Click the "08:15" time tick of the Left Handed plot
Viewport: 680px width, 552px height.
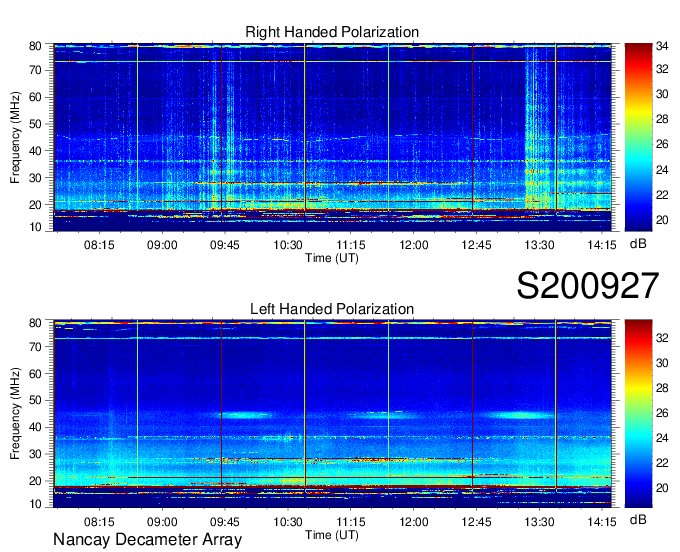(x=99, y=522)
